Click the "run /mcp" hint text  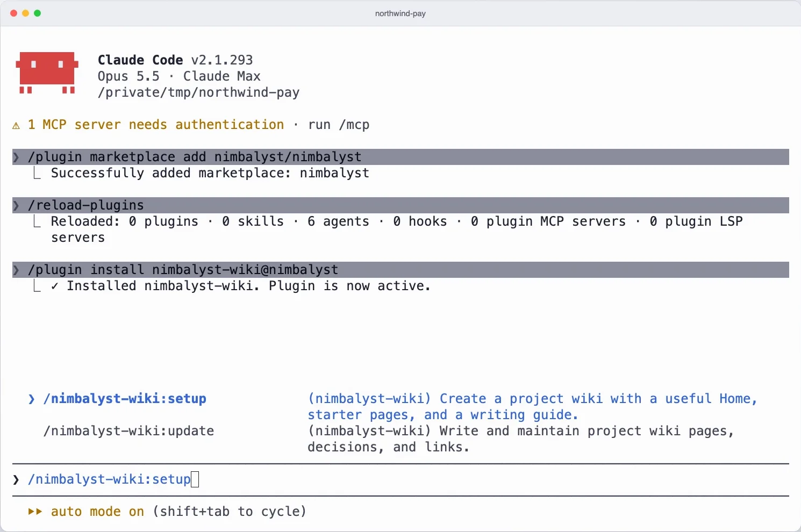point(339,125)
